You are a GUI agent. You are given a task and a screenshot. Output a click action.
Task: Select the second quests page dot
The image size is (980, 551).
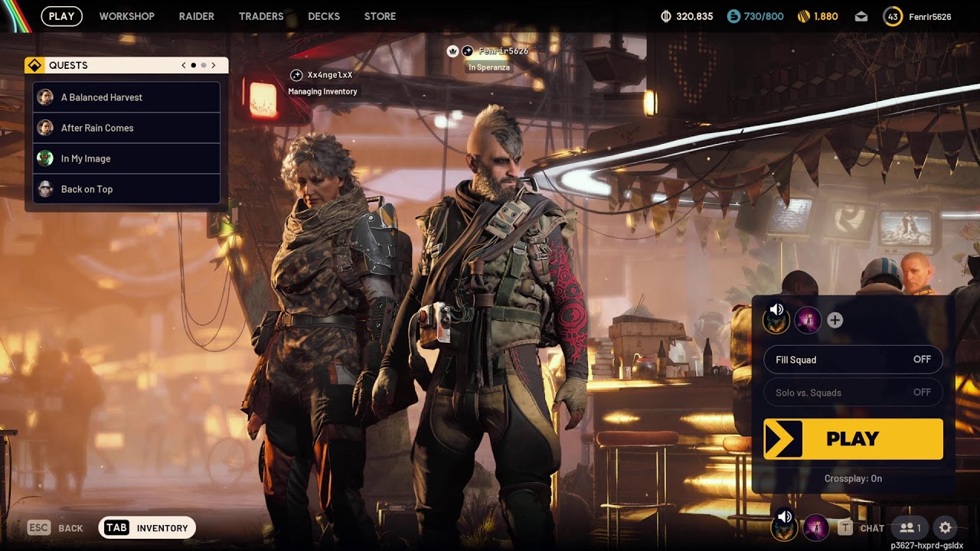(203, 65)
